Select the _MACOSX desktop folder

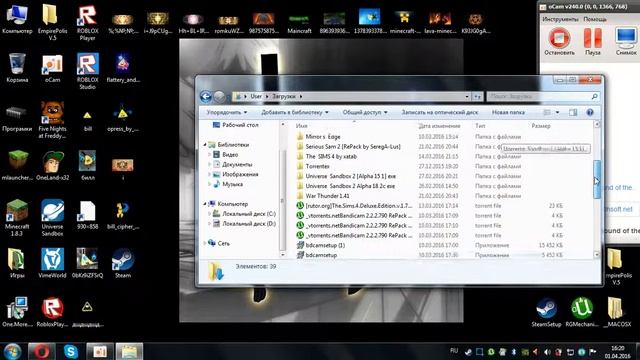pos(617,312)
